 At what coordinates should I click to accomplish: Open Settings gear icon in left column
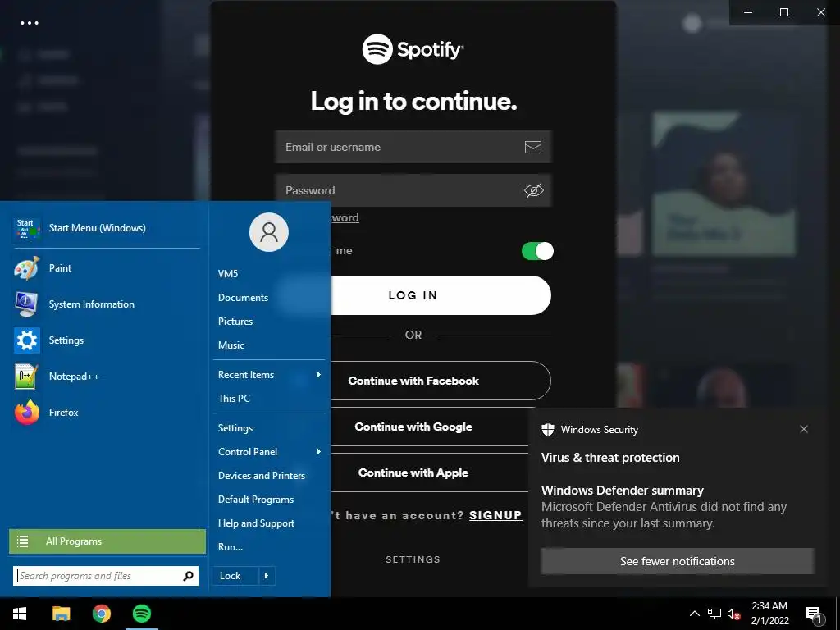pos(27,340)
